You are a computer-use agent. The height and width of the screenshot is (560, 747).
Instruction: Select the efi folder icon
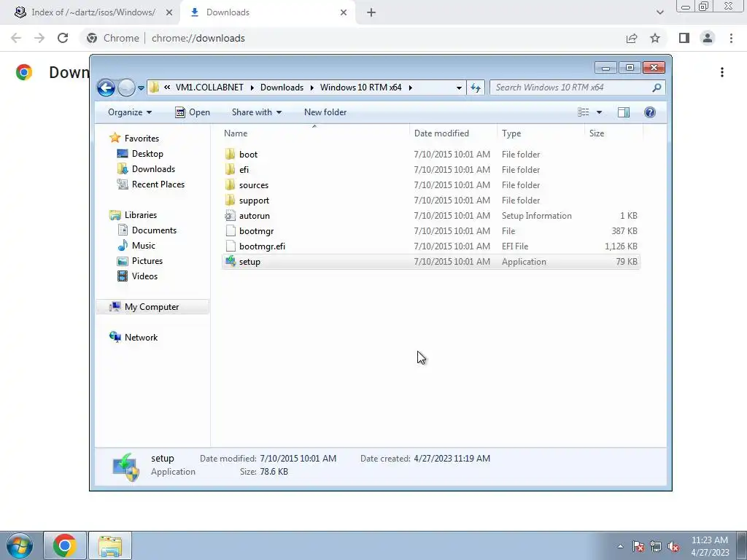pyautogui.click(x=230, y=169)
